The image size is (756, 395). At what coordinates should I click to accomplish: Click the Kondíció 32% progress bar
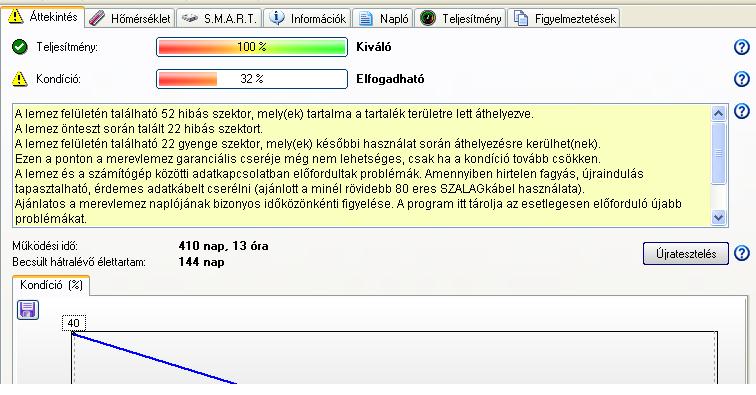(252, 79)
